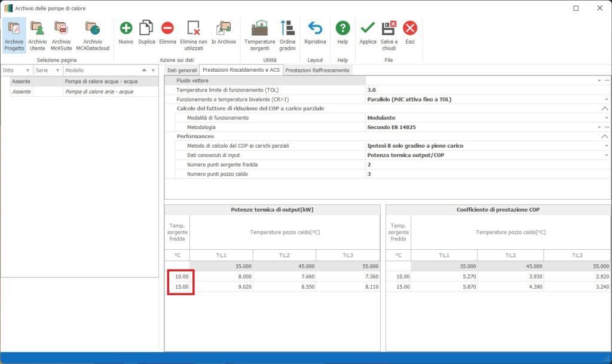This screenshot has width=612, height=364.
Task: Select the Prestazioni Riscaldamento e ACS tab
Action: pyautogui.click(x=241, y=70)
